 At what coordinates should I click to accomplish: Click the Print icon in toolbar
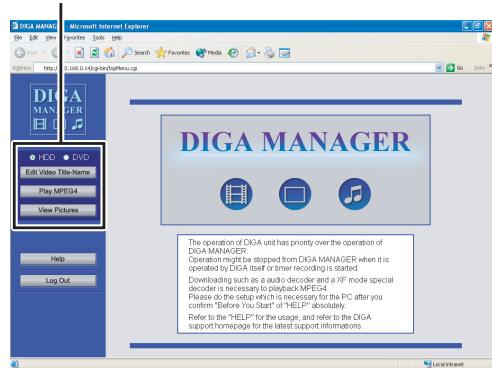pyautogui.click(x=269, y=53)
